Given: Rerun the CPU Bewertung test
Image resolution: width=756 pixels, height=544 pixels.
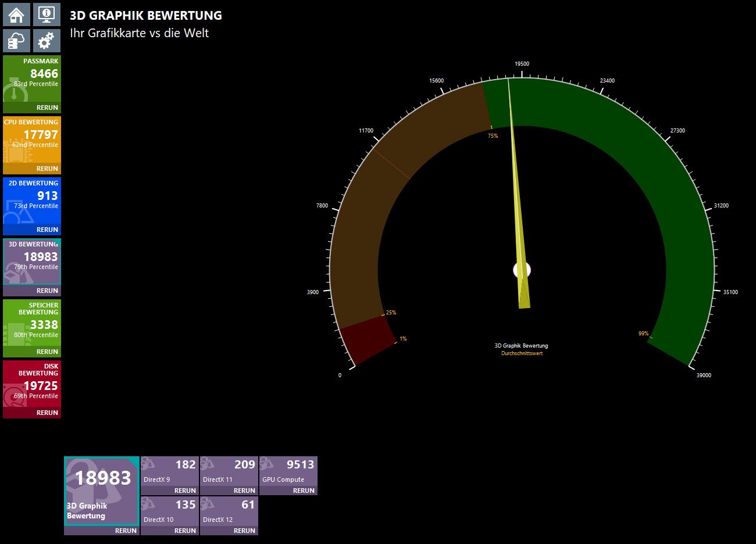Looking at the screenshot, I should coord(47,169).
